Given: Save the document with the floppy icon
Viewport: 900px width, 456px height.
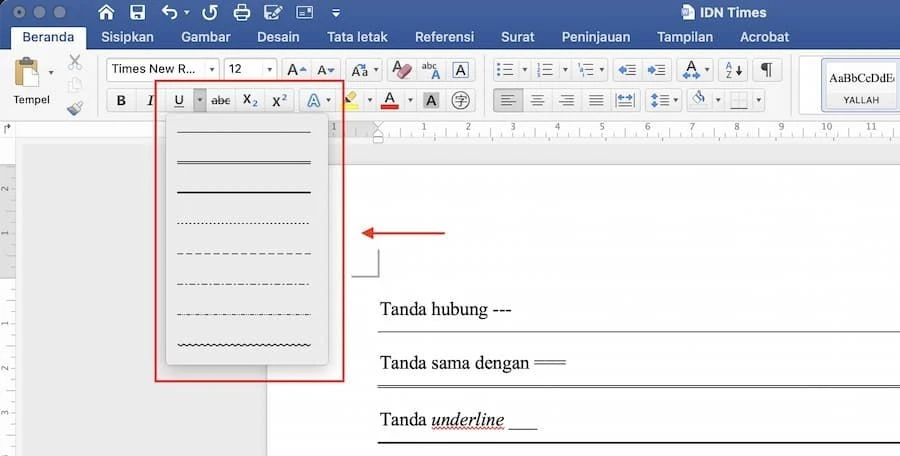Looking at the screenshot, I should 137,12.
